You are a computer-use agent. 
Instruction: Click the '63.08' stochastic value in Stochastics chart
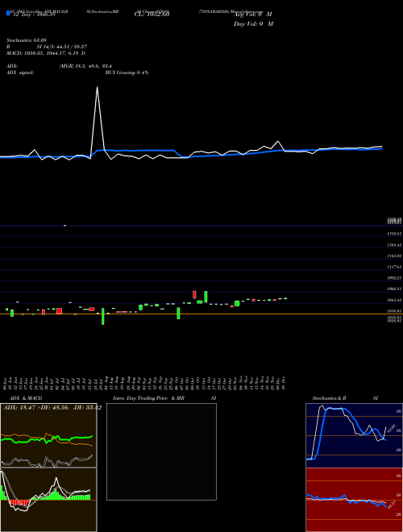point(392,428)
